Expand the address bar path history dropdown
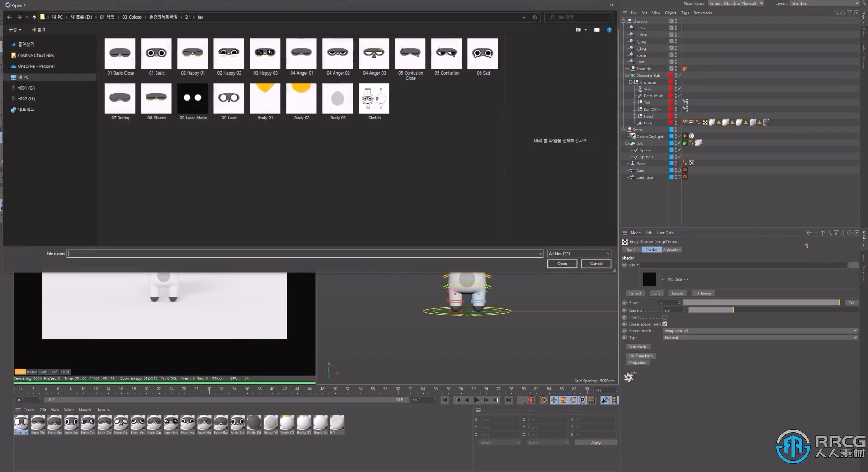 click(x=524, y=17)
